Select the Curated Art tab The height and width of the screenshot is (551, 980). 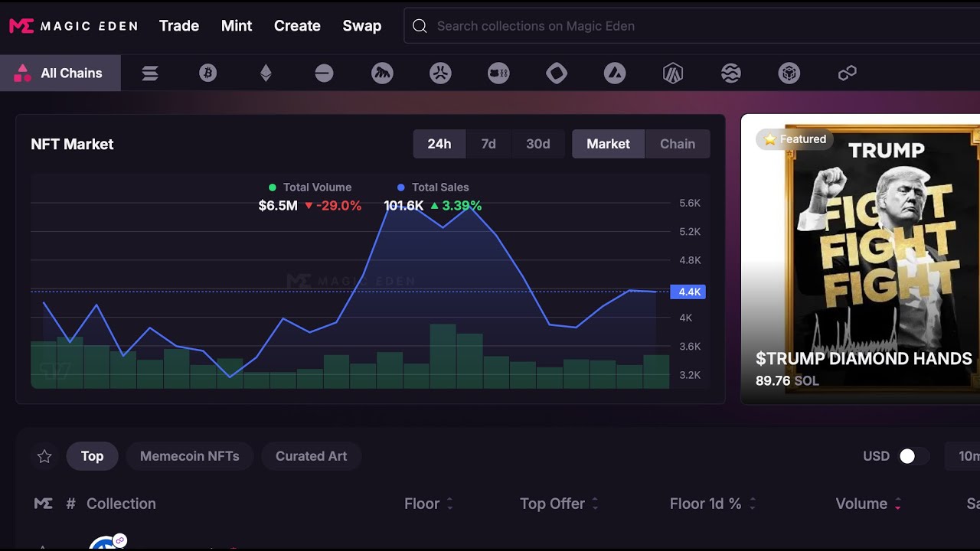point(312,456)
